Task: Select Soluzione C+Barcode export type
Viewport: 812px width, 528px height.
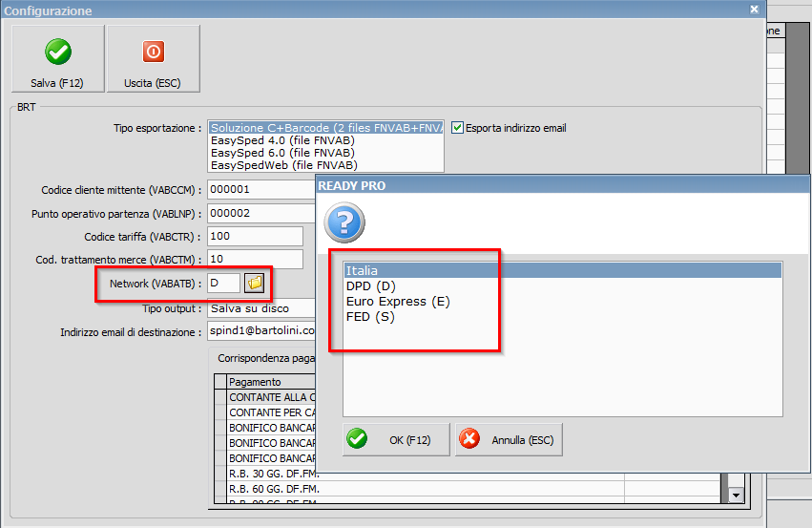Action: coord(325,128)
